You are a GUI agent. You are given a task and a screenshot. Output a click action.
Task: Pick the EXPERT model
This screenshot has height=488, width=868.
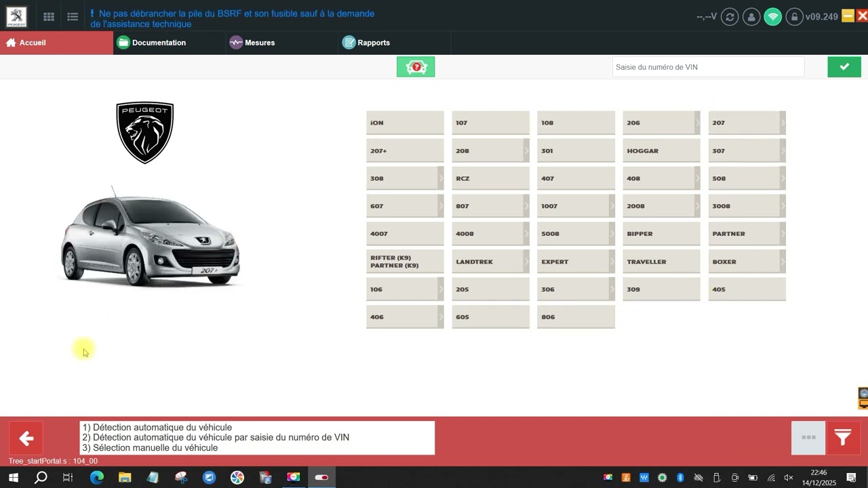pos(576,262)
